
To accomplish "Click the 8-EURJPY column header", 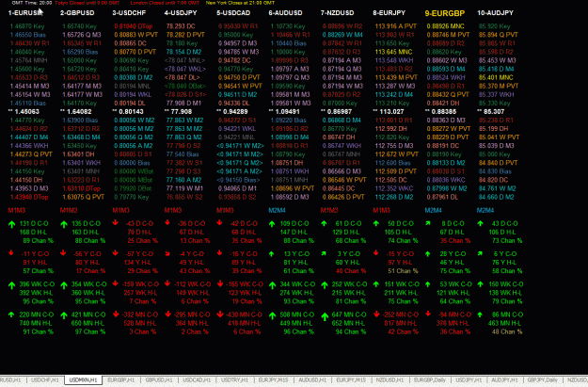I will click(389, 13).
